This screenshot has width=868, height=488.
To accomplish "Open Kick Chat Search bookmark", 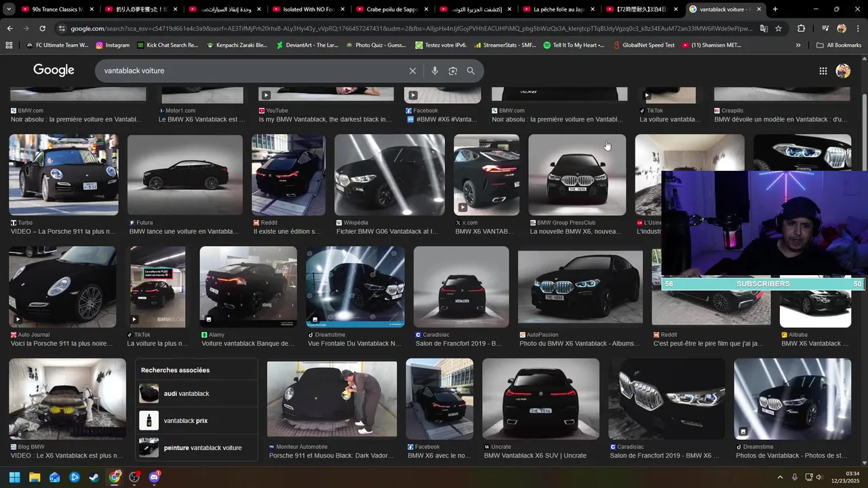I will tap(167, 45).
